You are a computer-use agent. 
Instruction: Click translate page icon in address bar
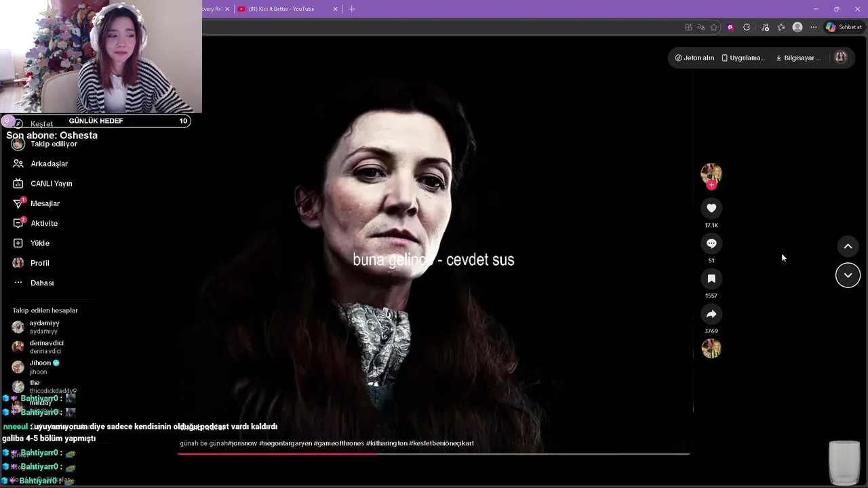701,27
